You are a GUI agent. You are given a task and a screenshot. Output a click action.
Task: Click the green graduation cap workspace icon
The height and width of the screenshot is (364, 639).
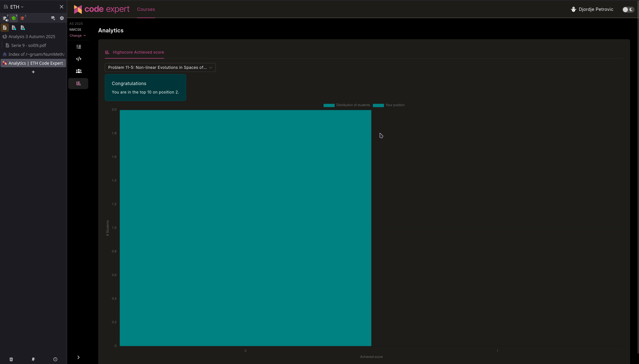click(x=14, y=18)
